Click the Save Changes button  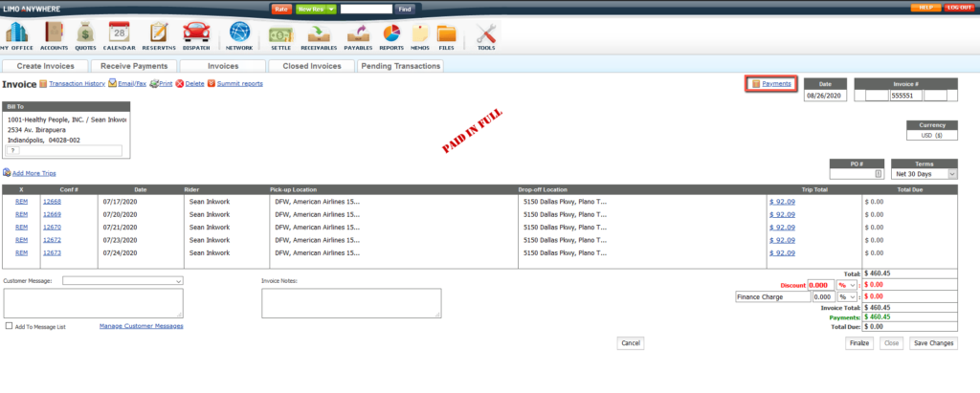[934, 343]
